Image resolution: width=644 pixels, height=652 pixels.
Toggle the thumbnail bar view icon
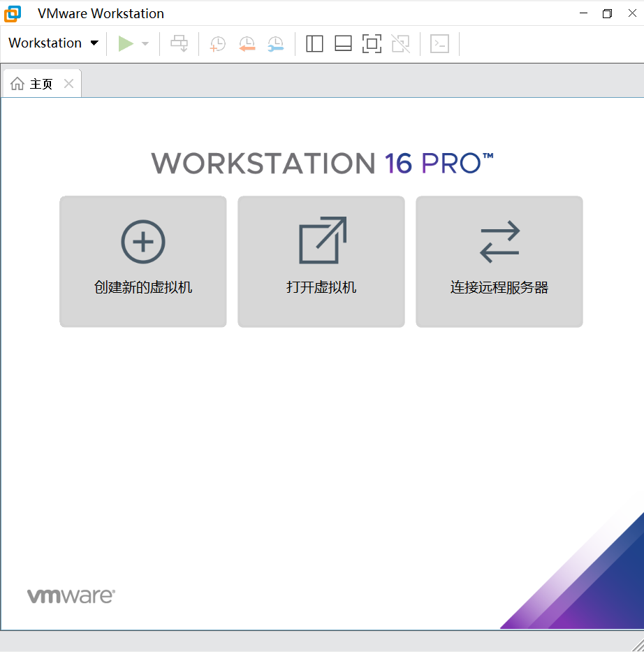tap(343, 43)
